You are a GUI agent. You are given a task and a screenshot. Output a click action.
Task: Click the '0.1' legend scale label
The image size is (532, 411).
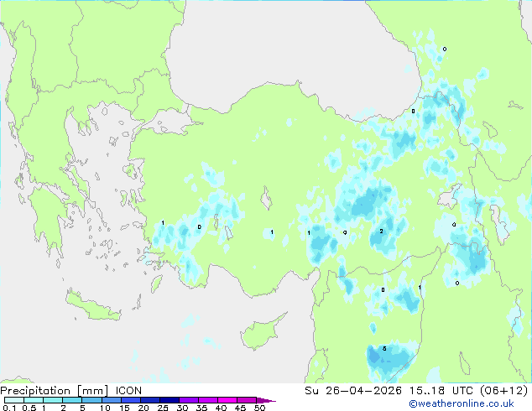point(9,408)
